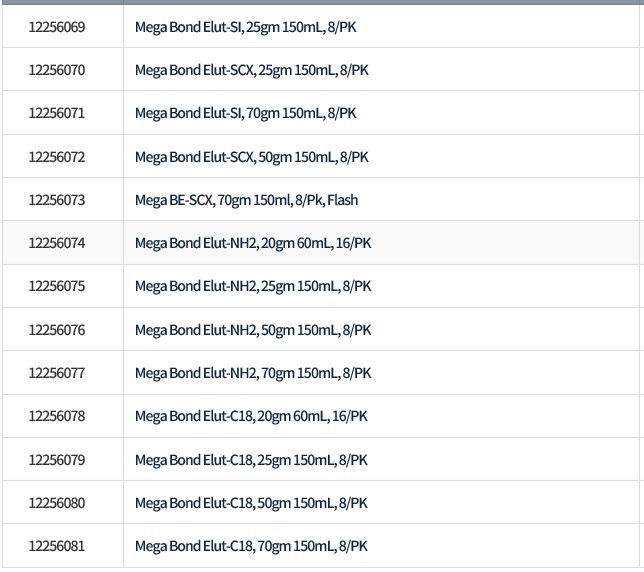Select Mega Bond Elut-SCX, 25gm 150mL entry
This screenshot has height=572, width=644.
point(252,71)
